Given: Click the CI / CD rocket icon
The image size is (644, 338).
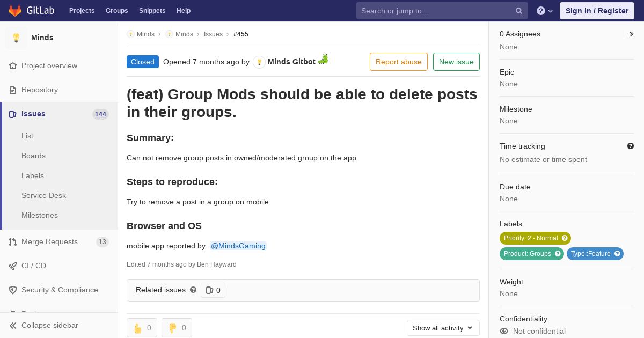Looking at the screenshot, I should 13,266.
